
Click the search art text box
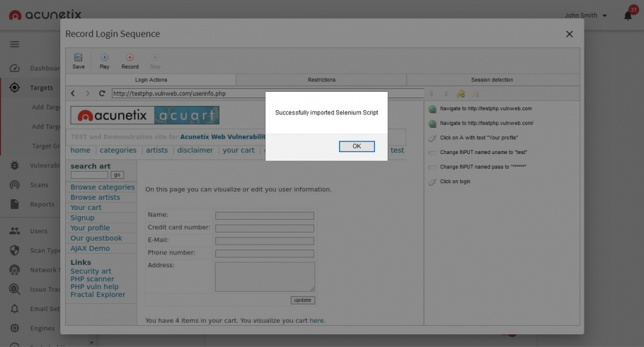[89, 175]
